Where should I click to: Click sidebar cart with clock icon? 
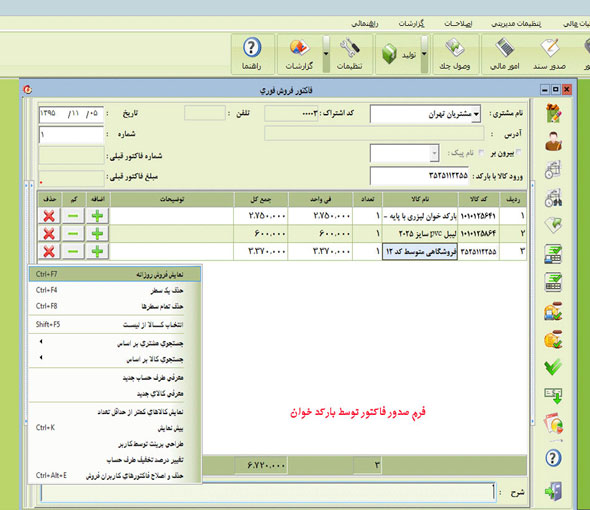553,169
